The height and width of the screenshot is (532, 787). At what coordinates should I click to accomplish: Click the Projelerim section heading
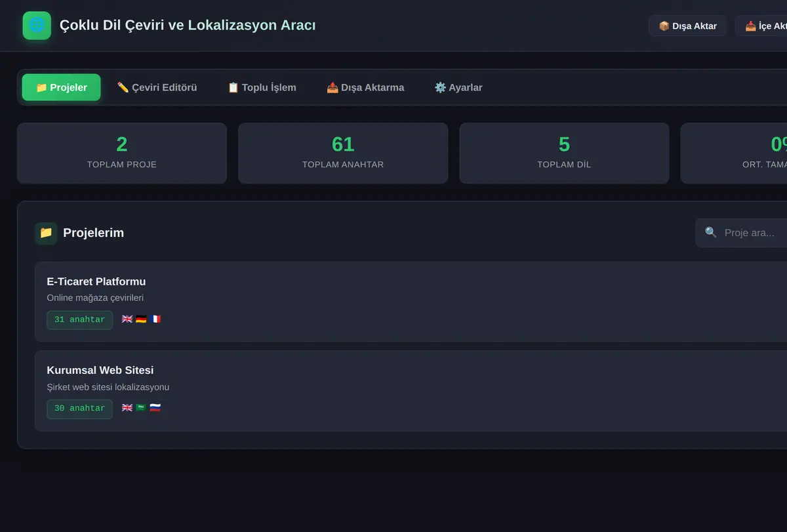pyautogui.click(x=93, y=233)
